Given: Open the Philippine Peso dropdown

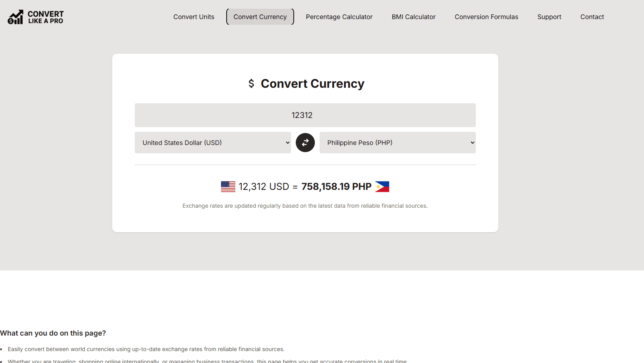Looking at the screenshot, I should pos(398,143).
